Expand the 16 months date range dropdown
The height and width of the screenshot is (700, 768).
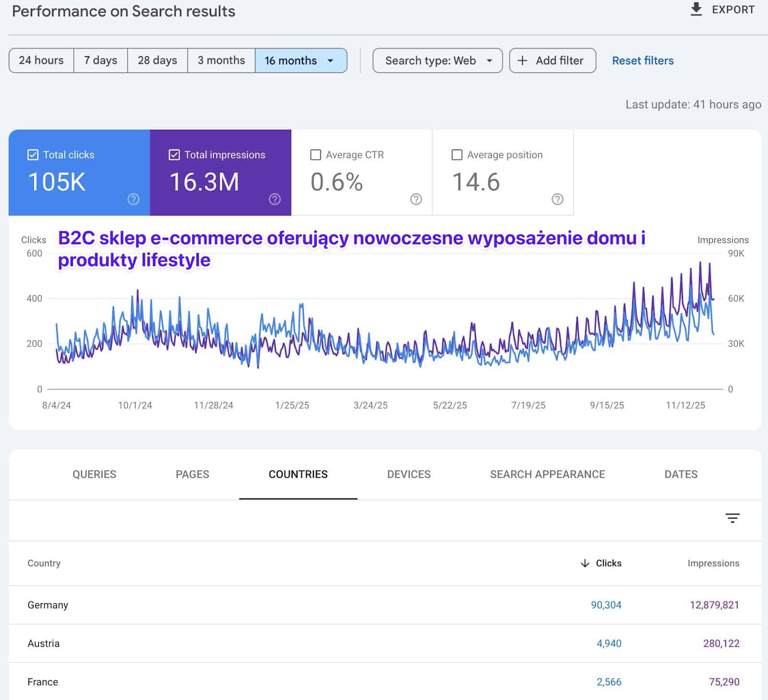click(330, 60)
